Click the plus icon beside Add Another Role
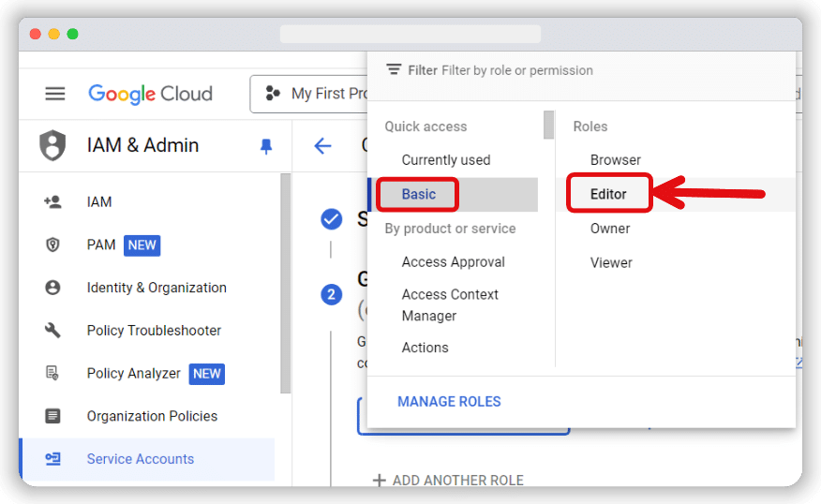Viewport: 821px width, 504px height. click(x=379, y=480)
